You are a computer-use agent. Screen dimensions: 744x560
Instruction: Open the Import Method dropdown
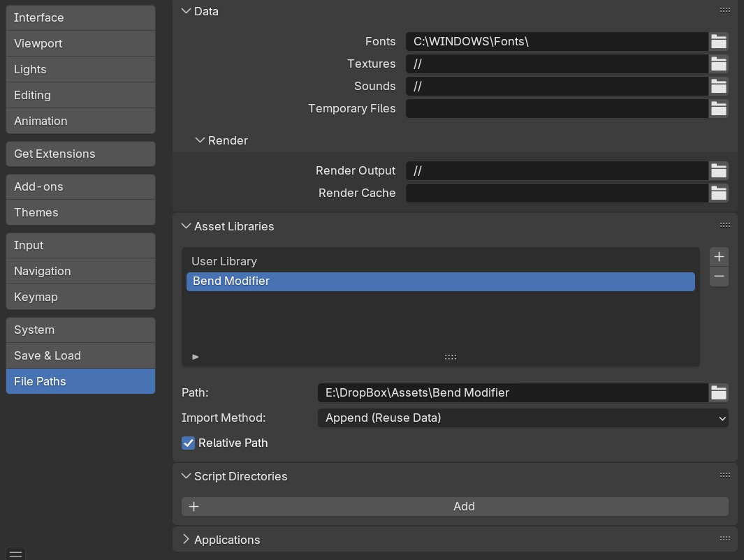click(523, 418)
